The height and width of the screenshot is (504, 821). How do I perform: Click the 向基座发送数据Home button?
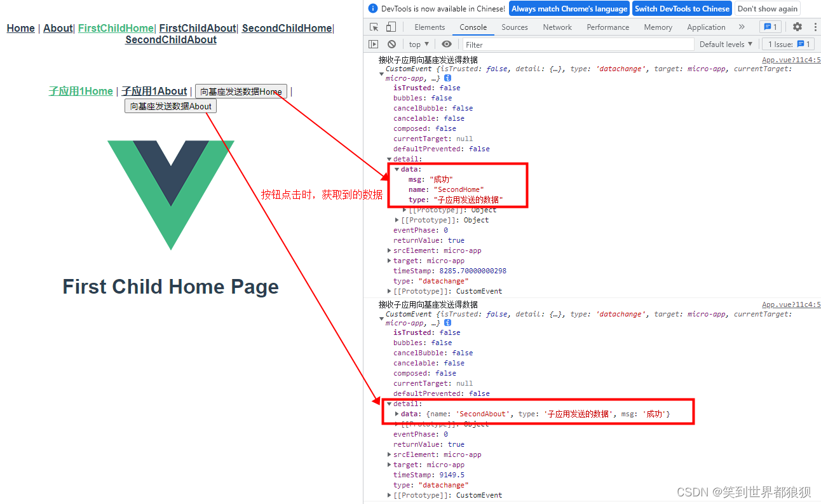(241, 92)
